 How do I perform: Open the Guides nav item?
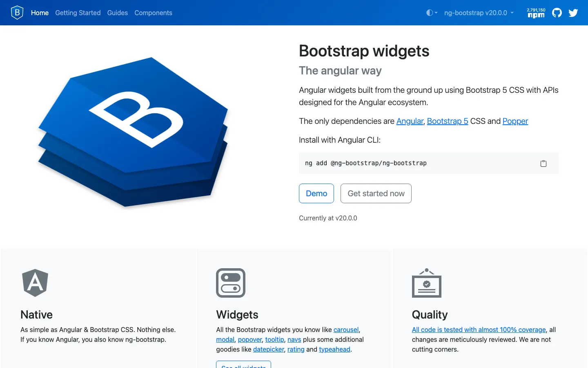pyautogui.click(x=118, y=13)
